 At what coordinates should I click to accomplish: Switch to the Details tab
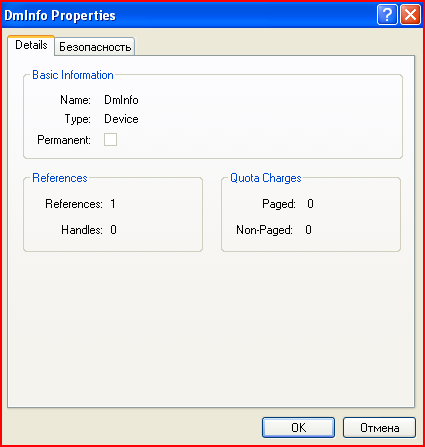coord(31,45)
